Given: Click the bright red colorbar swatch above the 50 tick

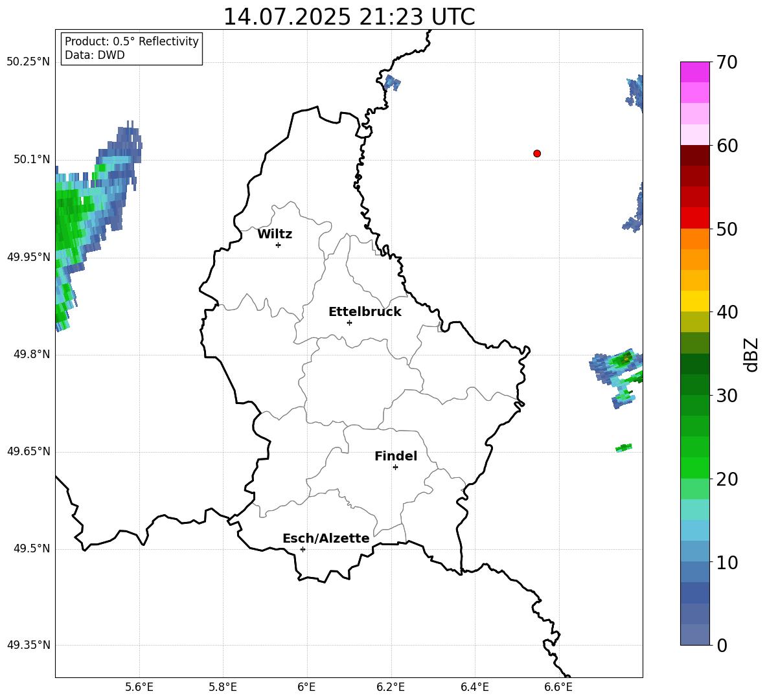Looking at the screenshot, I should click(695, 218).
